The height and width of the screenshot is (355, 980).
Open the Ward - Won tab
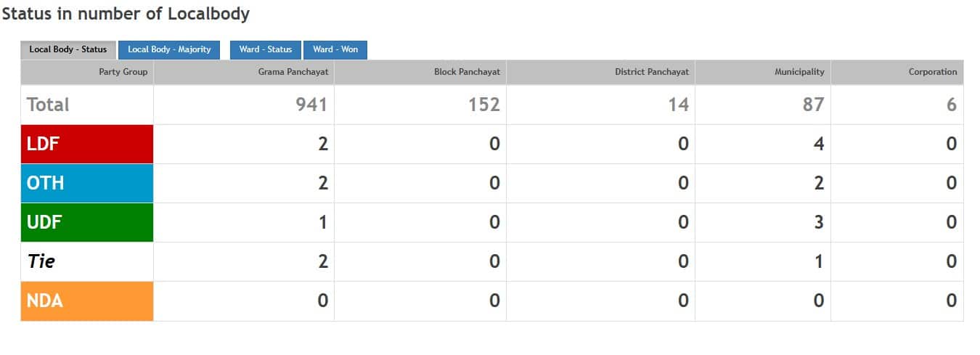click(x=335, y=49)
